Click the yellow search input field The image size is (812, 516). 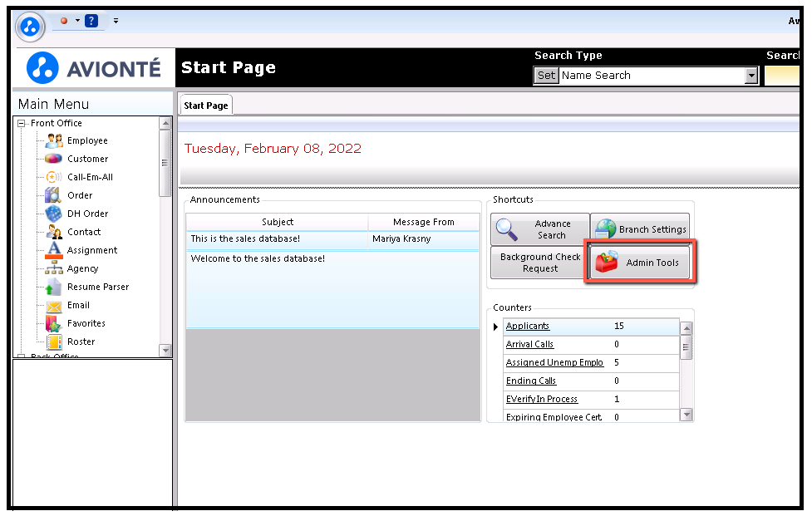782,76
